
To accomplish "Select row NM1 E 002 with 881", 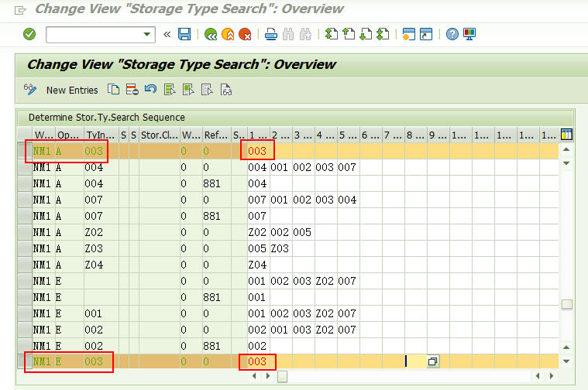I will 25,346.
